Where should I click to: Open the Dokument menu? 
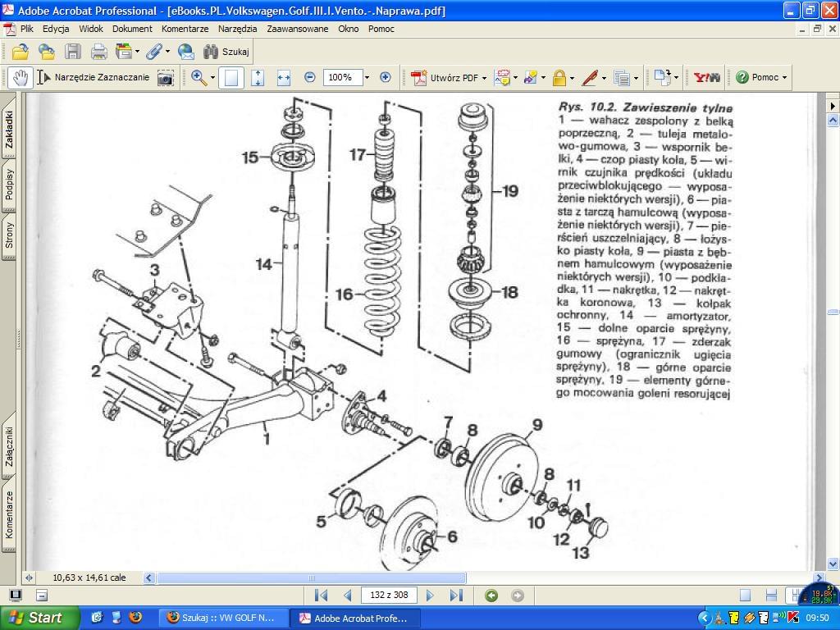132,29
